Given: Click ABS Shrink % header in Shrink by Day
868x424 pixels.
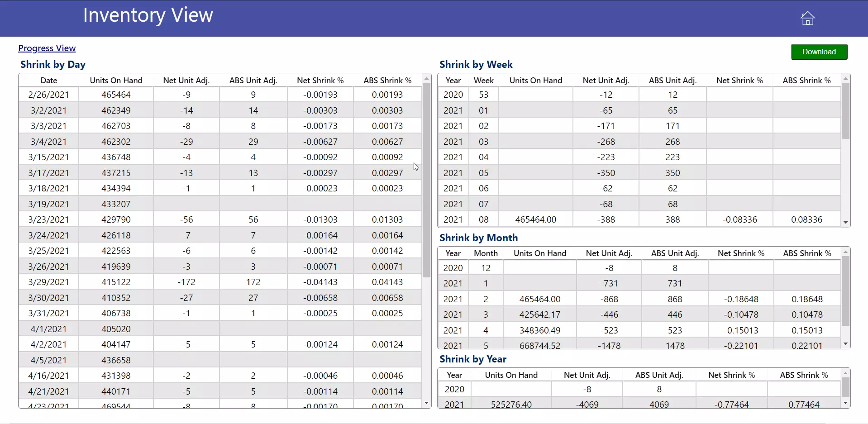Looking at the screenshot, I should (387, 80).
